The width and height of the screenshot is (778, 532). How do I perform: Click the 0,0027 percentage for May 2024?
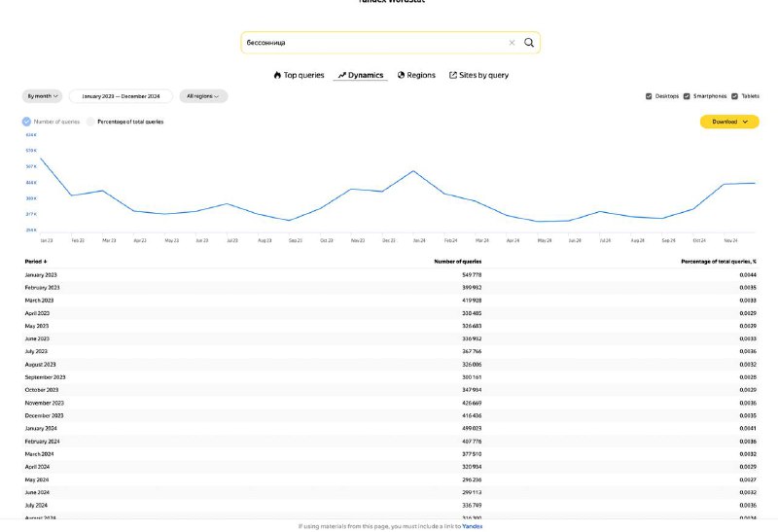pyautogui.click(x=748, y=479)
